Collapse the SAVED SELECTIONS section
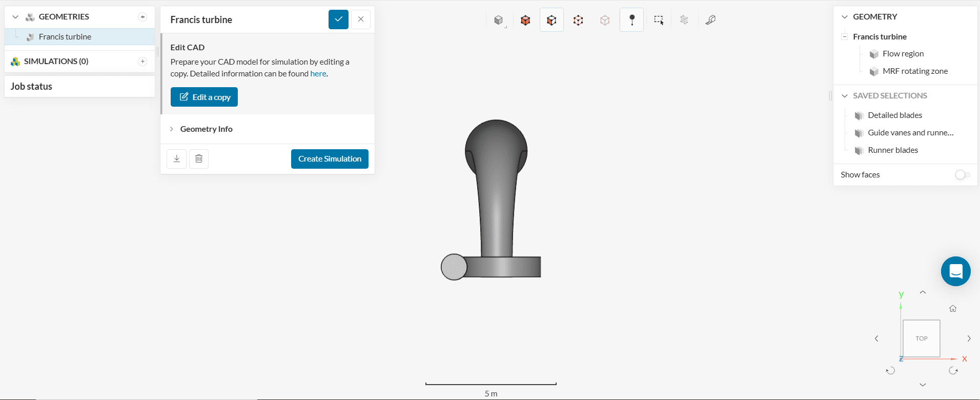This screenshot has height=400, width=980. [845, 96]
